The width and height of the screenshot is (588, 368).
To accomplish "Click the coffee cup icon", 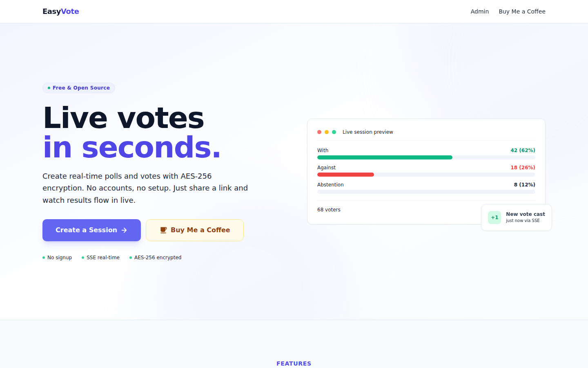I will [x=163, y=230].
